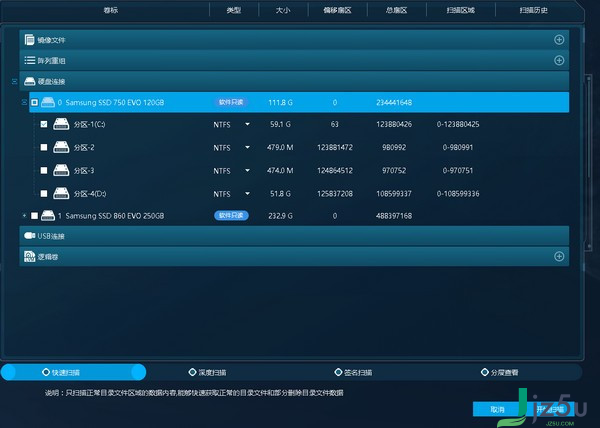Uncheck the 分区-1(C:) partition checkbox
The height and width of the screenshot is (428, 600).
tap(44, 124)
